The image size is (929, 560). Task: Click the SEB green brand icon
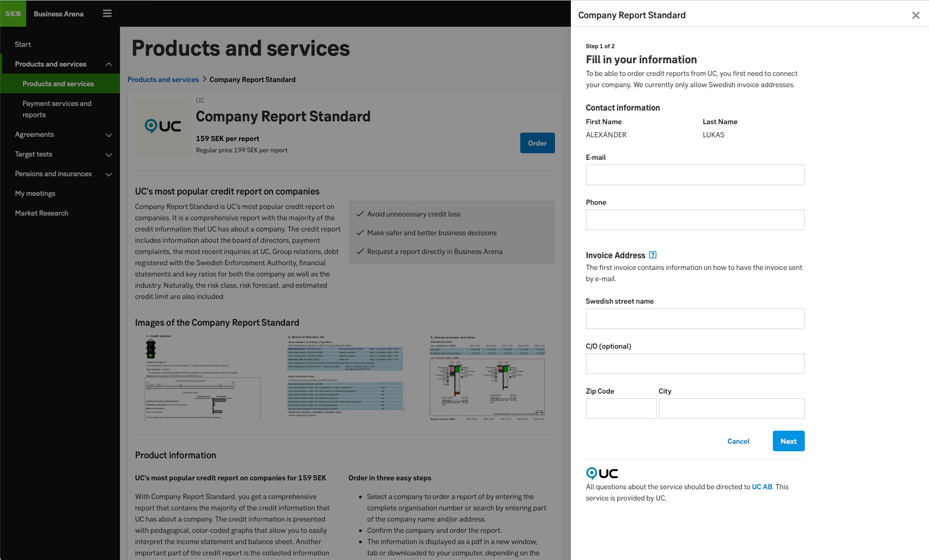click(13, 13)
